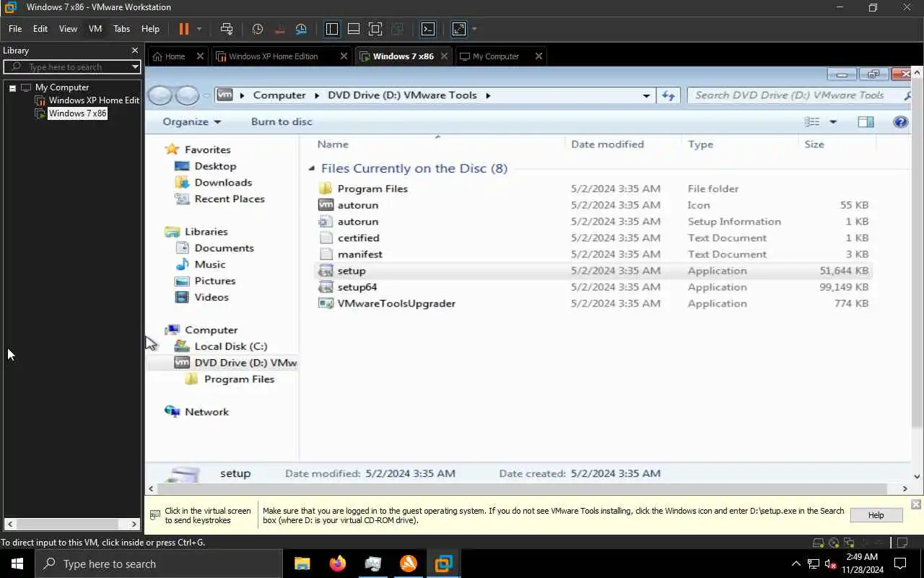Click the Explorer forward navigation button
924x578 pixels.
coord(187,95)
